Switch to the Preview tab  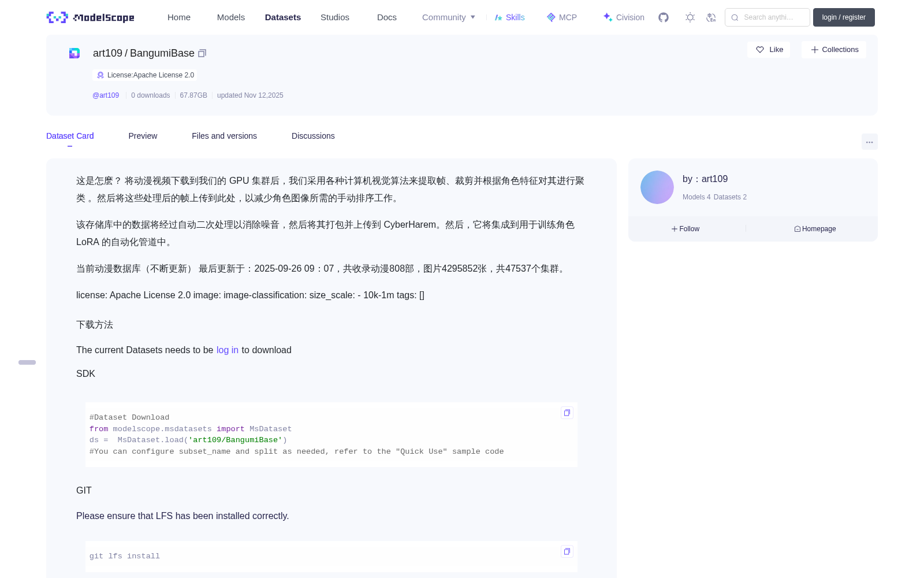tap(143, 136)
